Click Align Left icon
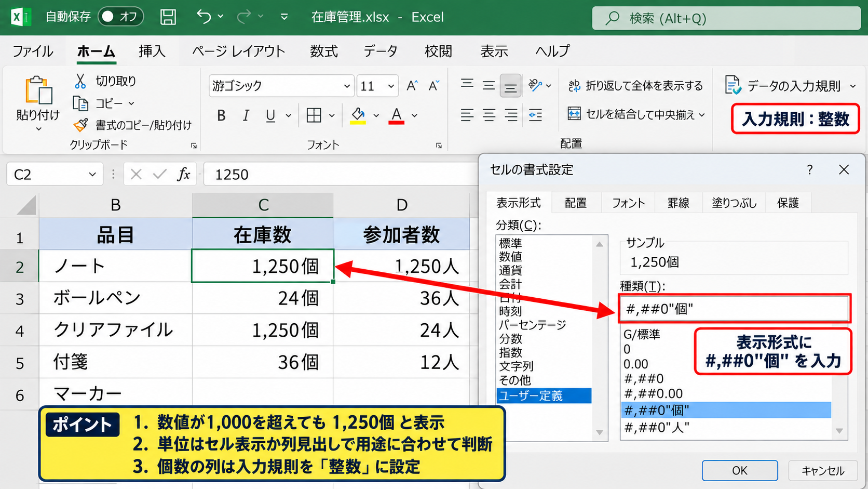868x489 pixels. tap(467, 115)
